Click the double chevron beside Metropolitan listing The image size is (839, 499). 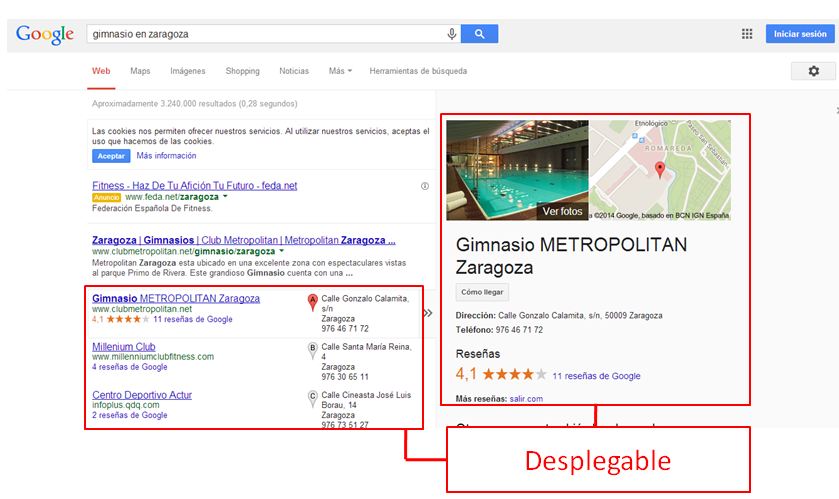coord(428,313)
